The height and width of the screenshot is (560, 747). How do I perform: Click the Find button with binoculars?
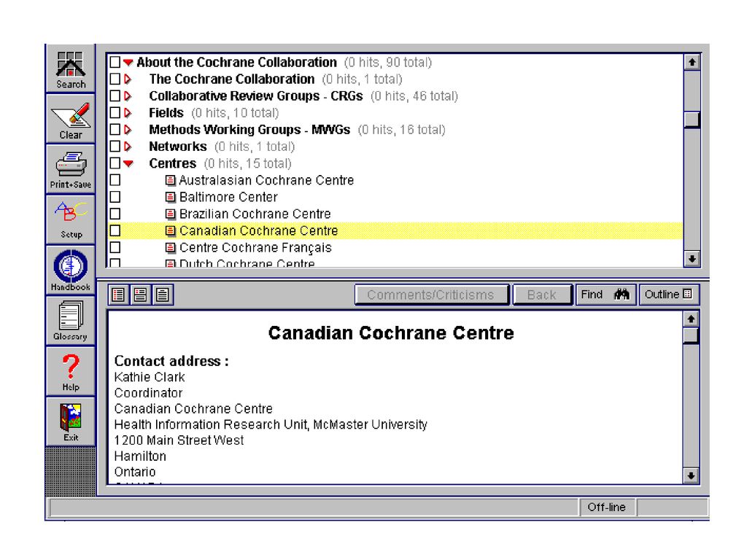[605, 295]
